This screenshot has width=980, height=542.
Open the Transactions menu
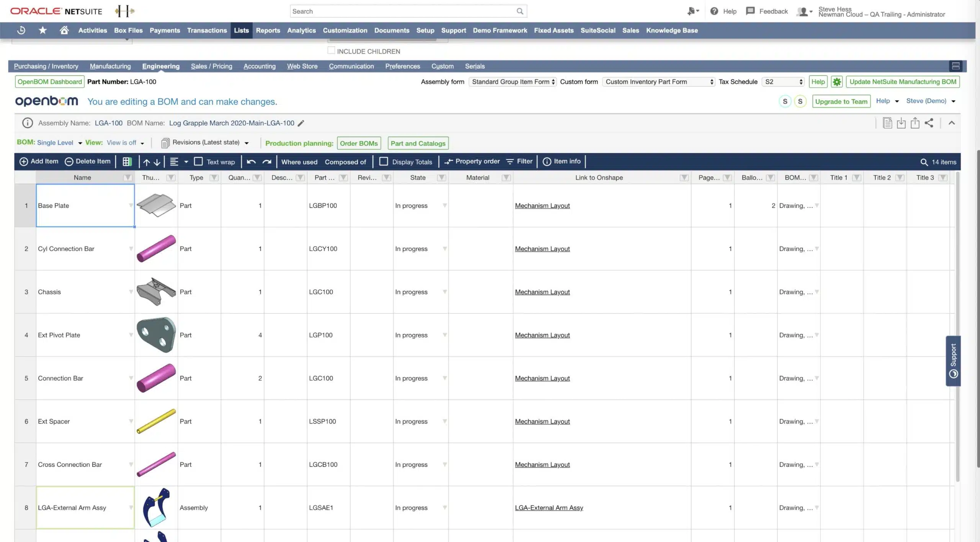pos(207,30)
